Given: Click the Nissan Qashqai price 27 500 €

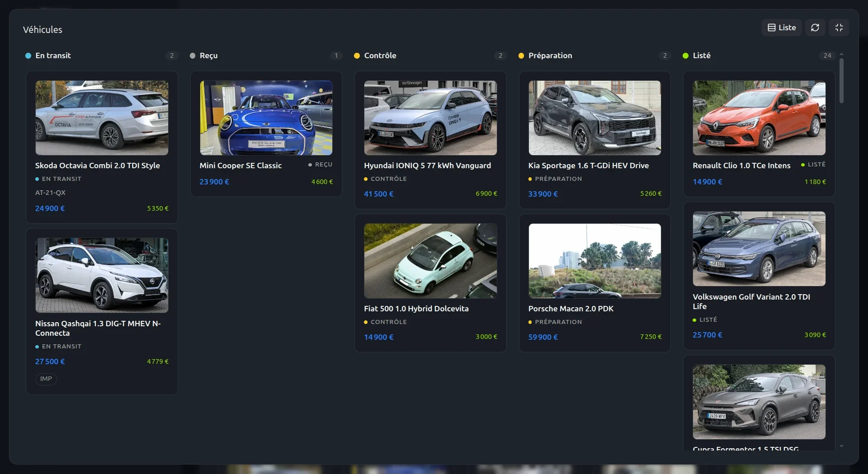Looking at the screenshot, I should 50,361.
